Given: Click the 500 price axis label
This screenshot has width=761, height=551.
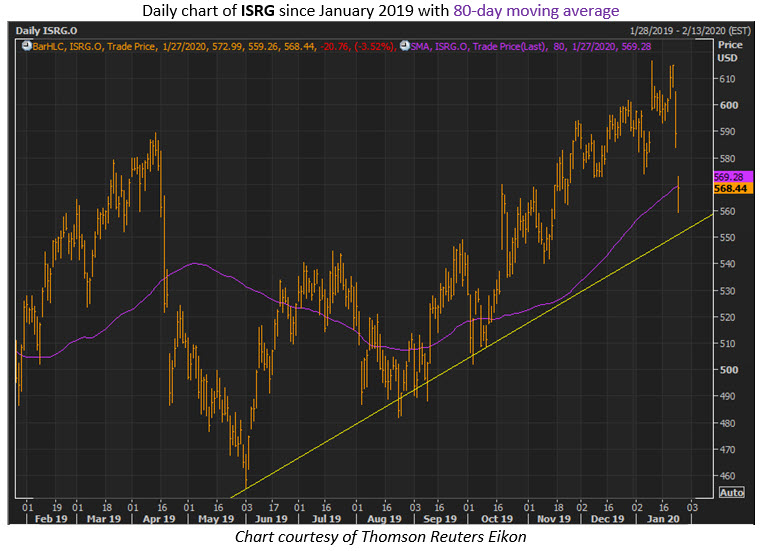Looking at the screenshot, I should click(728, 370).
